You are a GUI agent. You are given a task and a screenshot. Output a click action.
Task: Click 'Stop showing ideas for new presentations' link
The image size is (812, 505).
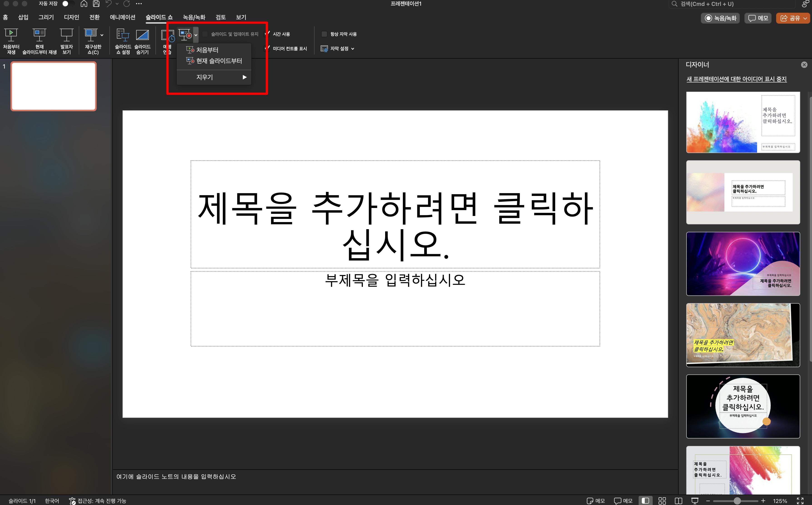pos(736,79)
